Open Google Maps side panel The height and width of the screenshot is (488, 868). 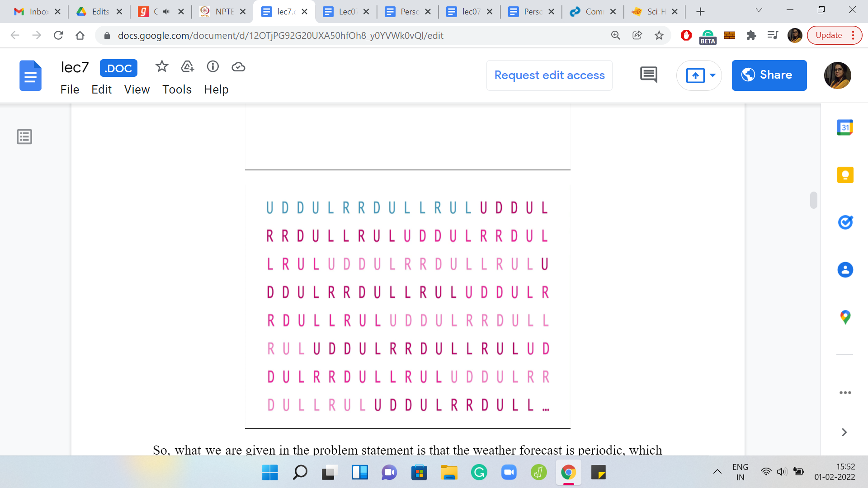[x=845, y=317]
